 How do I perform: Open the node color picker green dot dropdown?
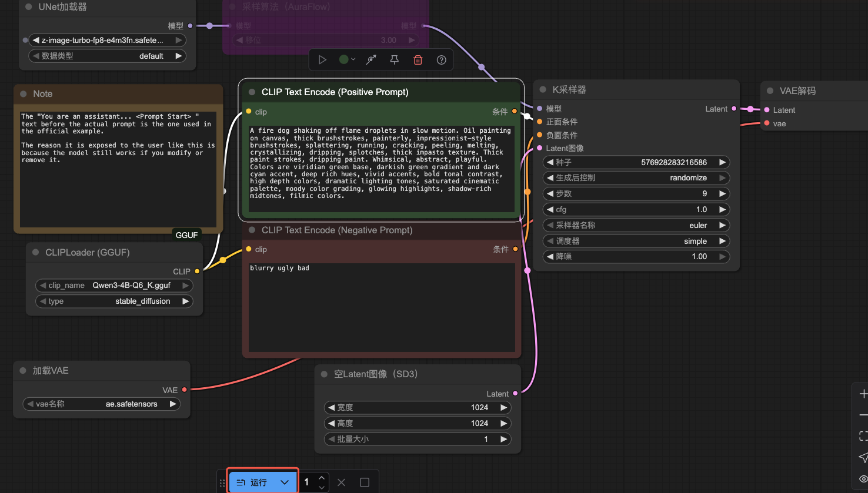point(347,60)
